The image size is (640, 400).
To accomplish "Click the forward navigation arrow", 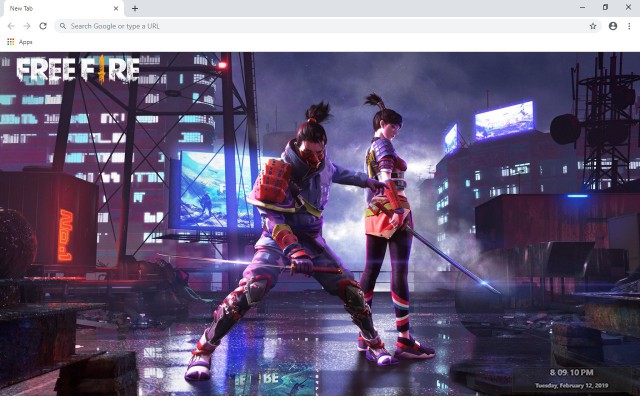I will point(27,26).
